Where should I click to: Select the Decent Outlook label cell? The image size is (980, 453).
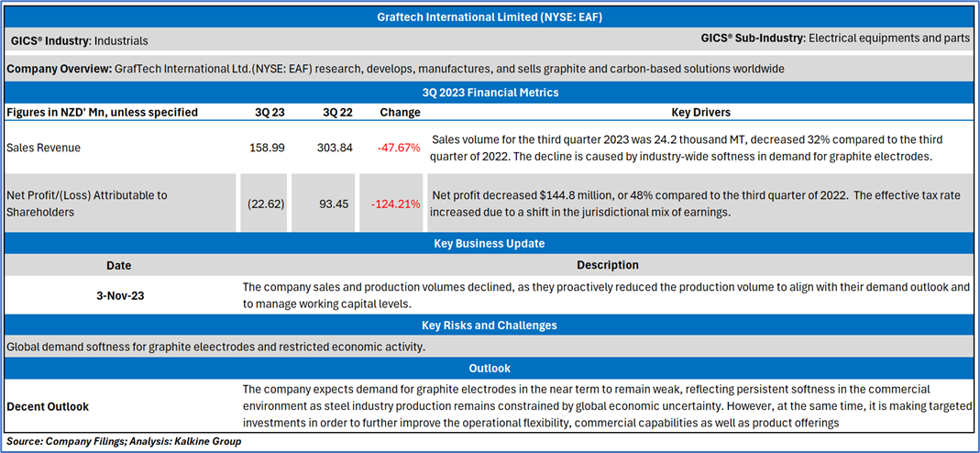[x=48, y=405]
